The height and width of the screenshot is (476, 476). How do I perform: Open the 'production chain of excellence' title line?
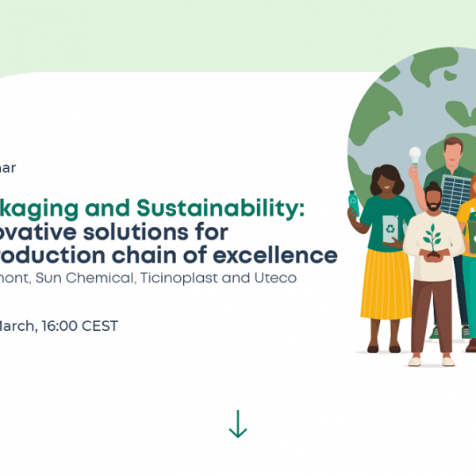coord(168,255)
